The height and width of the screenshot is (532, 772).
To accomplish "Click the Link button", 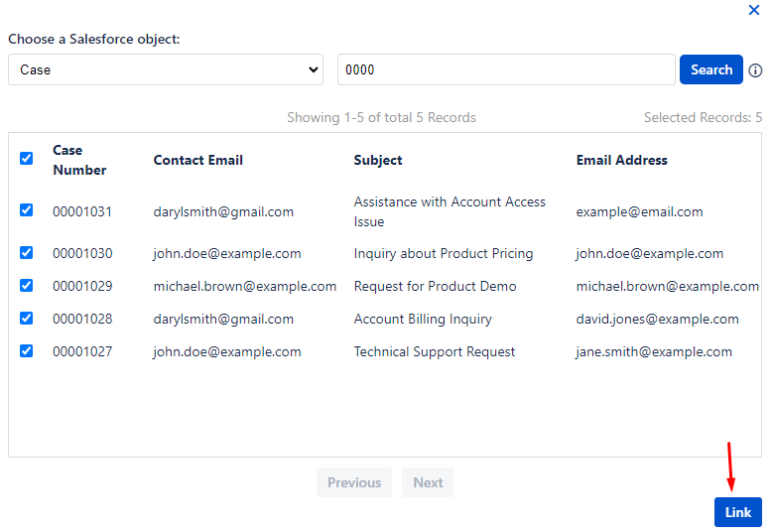I will click(x=738, y=512).
